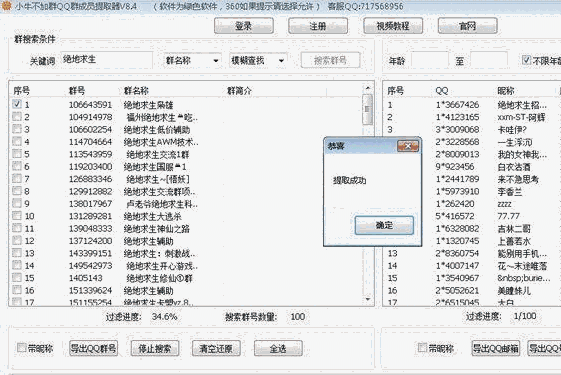Screen dimensions: 561x375
Task: Confirm the dialog with 确定
Action: [384, 225]
